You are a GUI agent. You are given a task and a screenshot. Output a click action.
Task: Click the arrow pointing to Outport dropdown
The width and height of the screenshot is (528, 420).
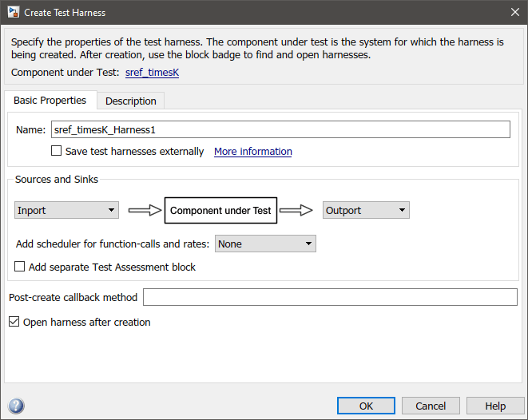click(x=296, y=211)
